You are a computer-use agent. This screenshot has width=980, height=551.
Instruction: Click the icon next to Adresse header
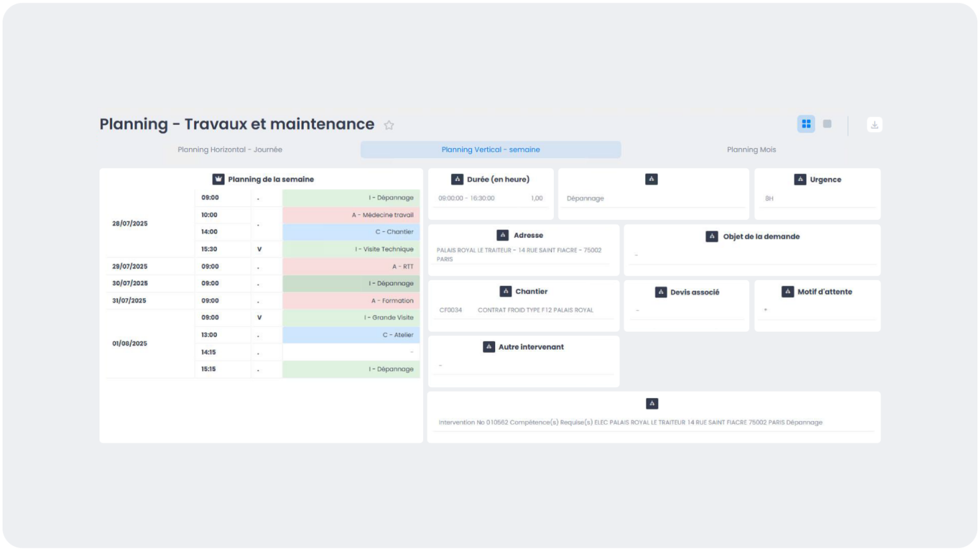click(x=503, y=235)
